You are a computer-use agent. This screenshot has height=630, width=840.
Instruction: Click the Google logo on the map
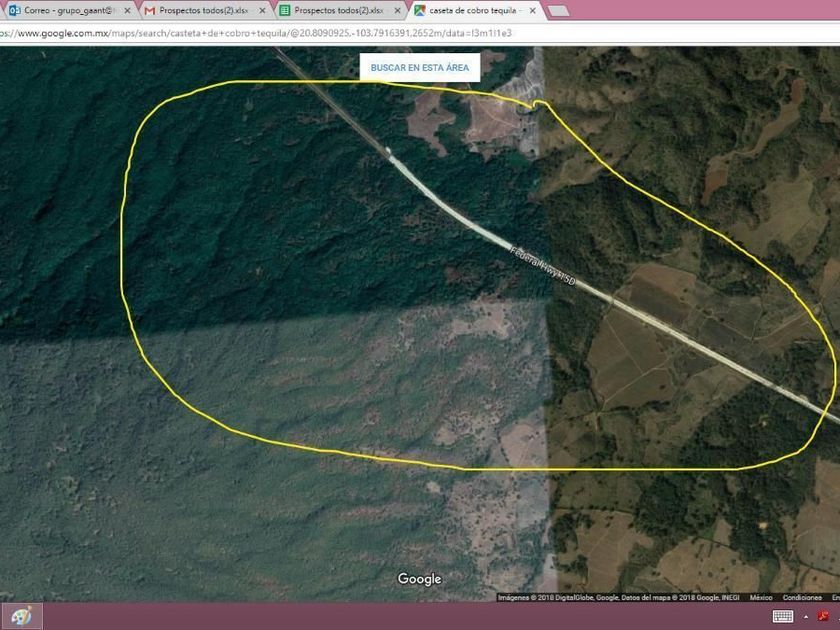pos(419,579)
